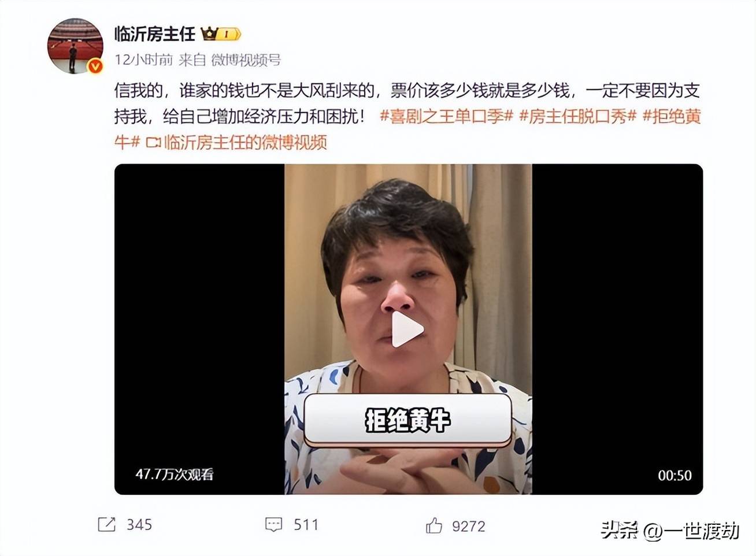The height and width of the screenshot is (556, 756).
Task: Open hashtag #喜剧之王单口季#
Action: 446,116
